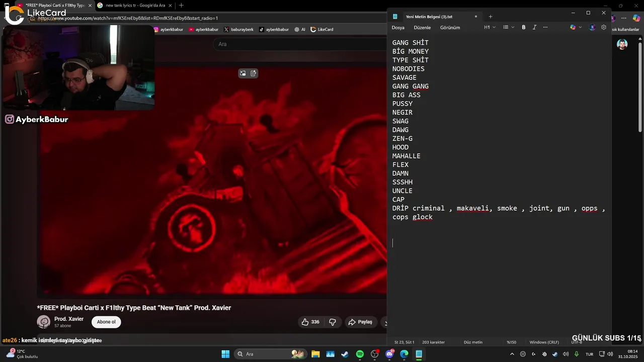Open the Görünüm menu in Notepad
This screenshot has width=644, height=362.
coord(450,28)
